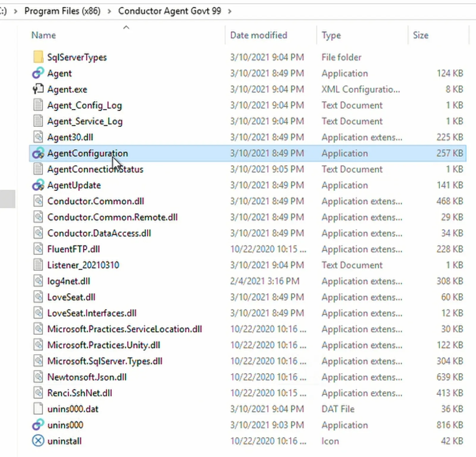Screen dimensions: 476x457
Task: Select the file name Conductor.Common.Remote.dll
Action: tap(112, 217)
